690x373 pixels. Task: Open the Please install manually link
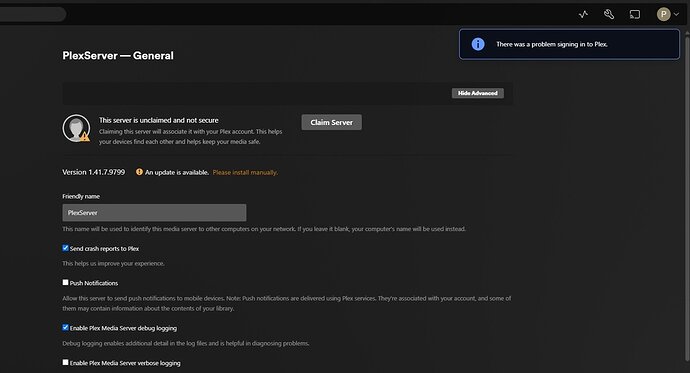245,172
